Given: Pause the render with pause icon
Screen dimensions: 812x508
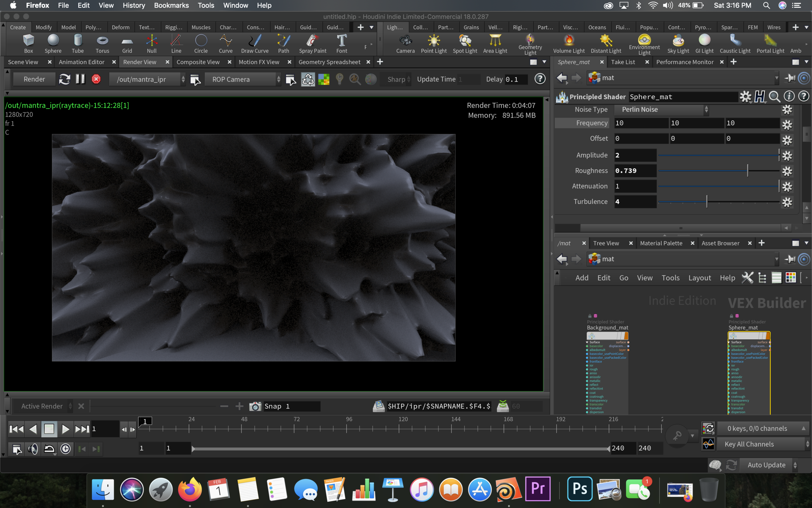Looking at the screenshot, I should [x=80, y=79].
